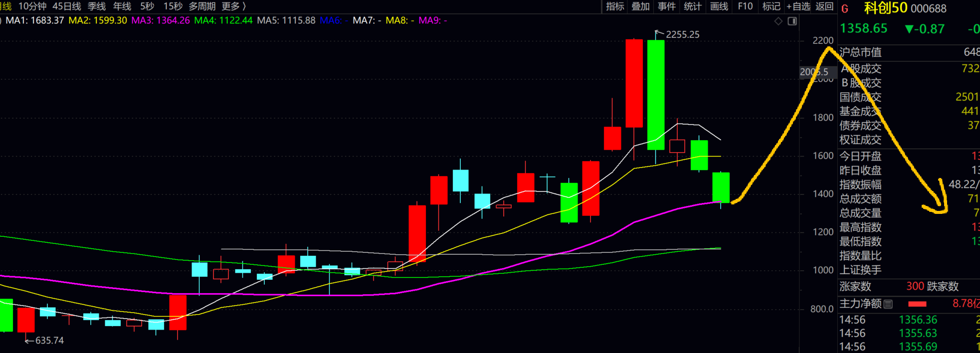
Task: Add to watchlist with +自选
Action: (798, 6)
